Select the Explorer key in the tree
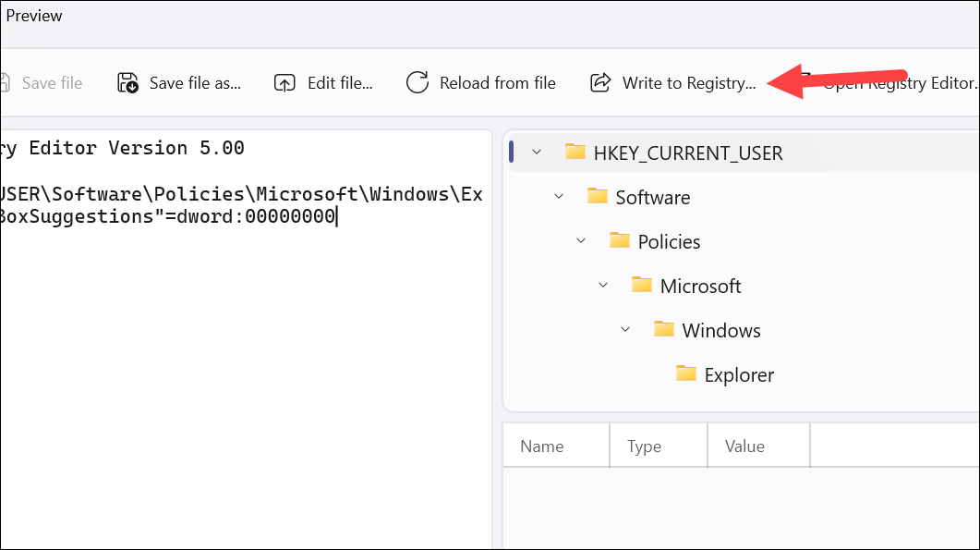 click(739, 374)
